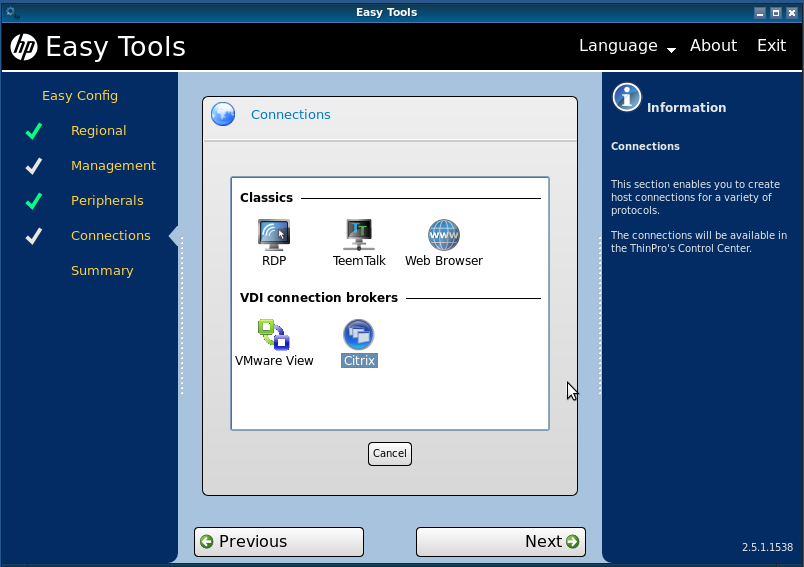Click the green arrow on Next
Viewport: 804px width, 567px height.
[x=572, y=541]
